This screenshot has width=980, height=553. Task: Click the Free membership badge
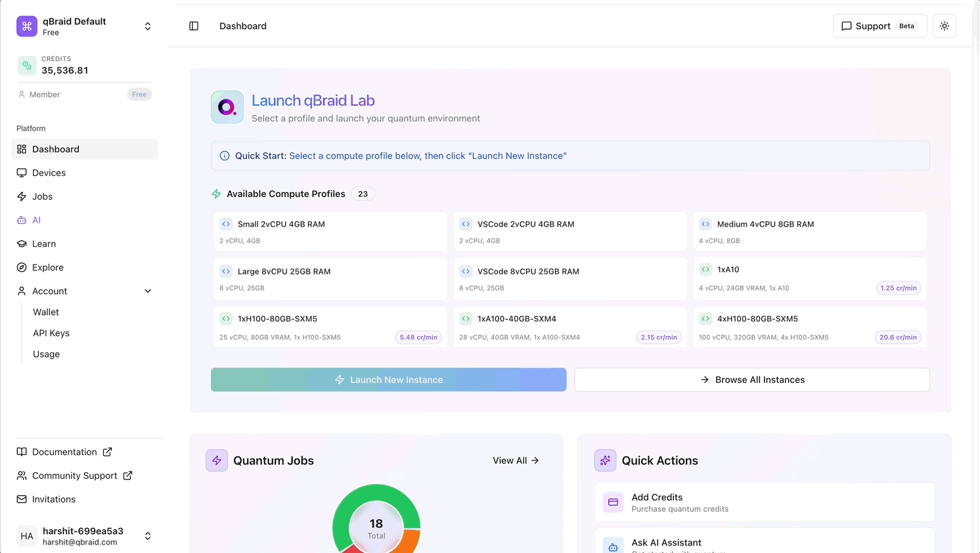pyautogui.click(x=139, y=95)
